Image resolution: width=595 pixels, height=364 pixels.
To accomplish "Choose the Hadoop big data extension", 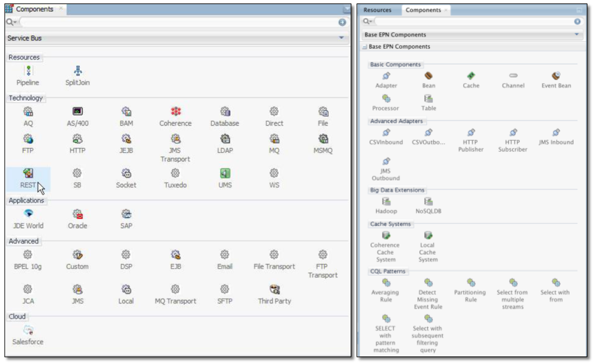I will [x=386, y=201].
